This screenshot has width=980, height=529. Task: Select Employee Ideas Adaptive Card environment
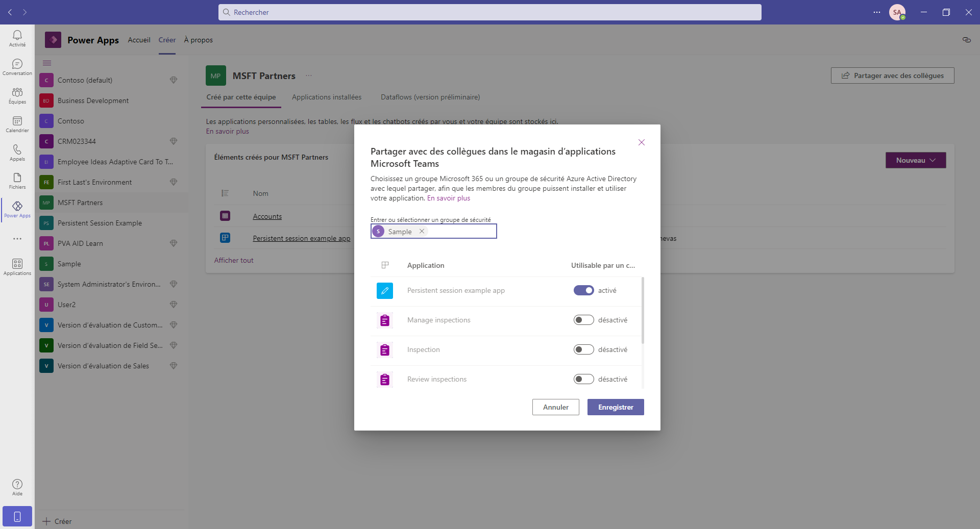pos(111,162)
